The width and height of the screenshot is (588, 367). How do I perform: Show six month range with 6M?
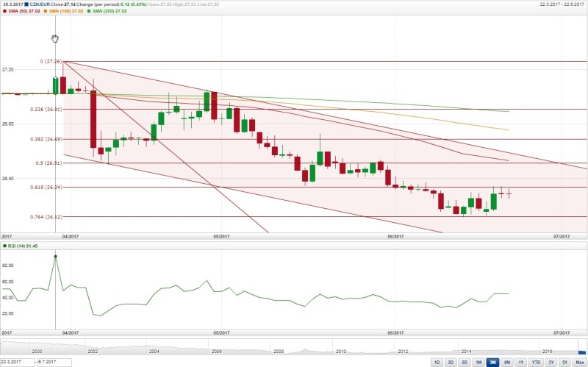point(507,363)
